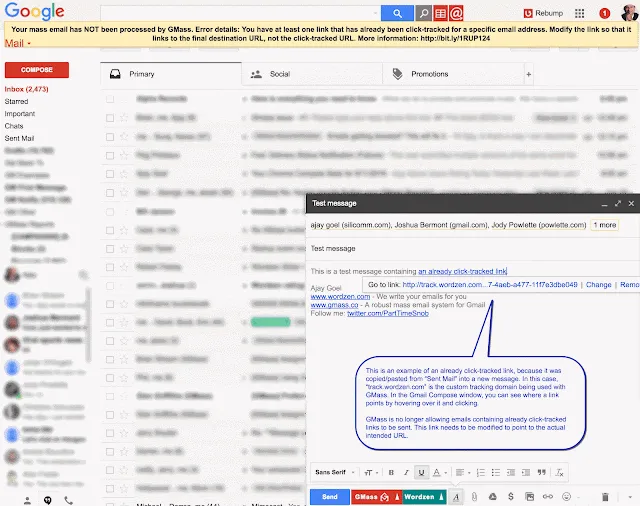Viewport: 640px width, 506px height.
Task: Click inside the Gmail search box
Action: (237, 13)
